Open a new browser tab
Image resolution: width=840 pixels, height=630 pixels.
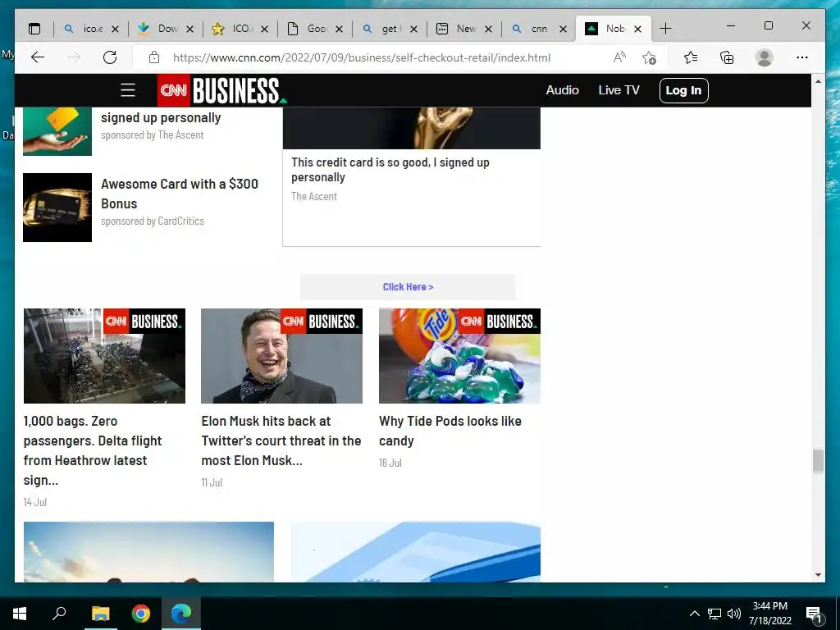[665, 29]
